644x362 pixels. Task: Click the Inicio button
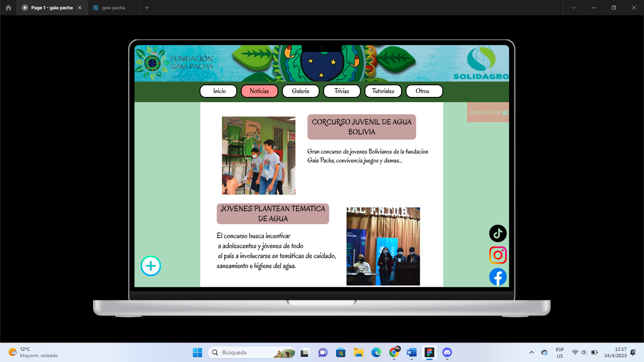[219, 91]
